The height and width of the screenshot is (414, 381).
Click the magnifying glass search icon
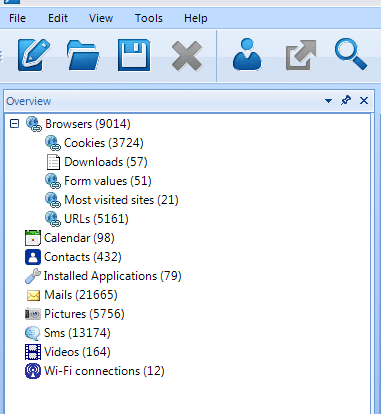[x=351, y=55]
